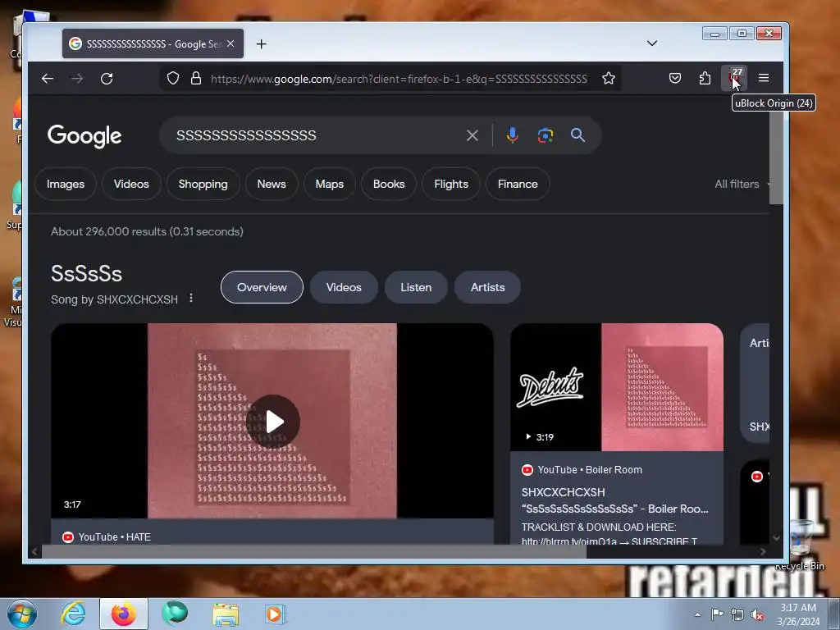This screenshot has width=840, height=630.
Task: Open SHXCXCHCXSH Boiler Room video title link
Action: click(615, 500)
